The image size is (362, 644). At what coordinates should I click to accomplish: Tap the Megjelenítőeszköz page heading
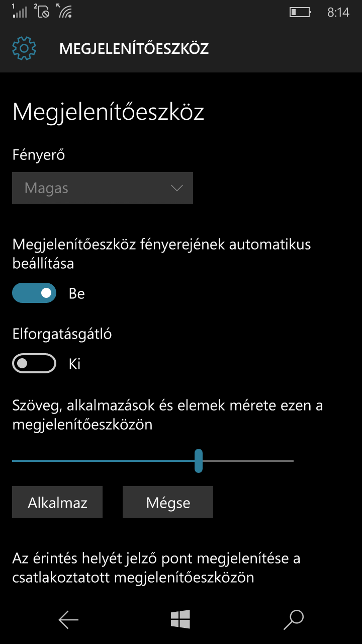point(108,112)
